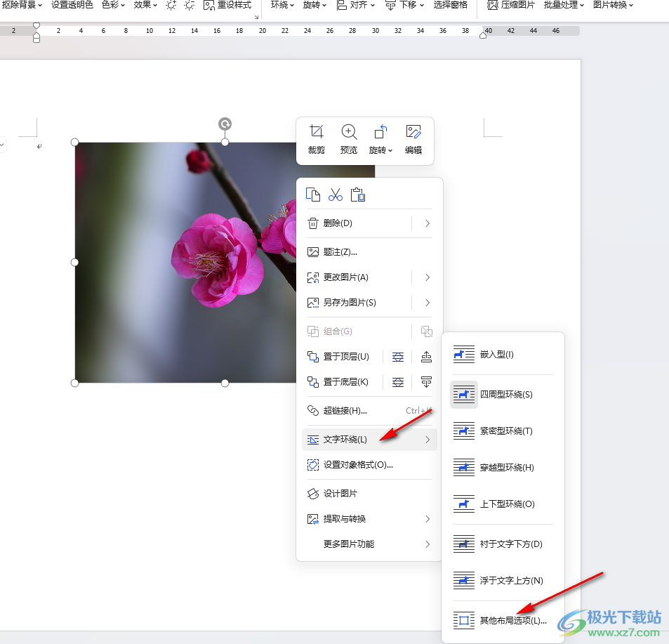Click the Cut scissors icon
The image size is (669, 644).
click(x=336, y=195)
